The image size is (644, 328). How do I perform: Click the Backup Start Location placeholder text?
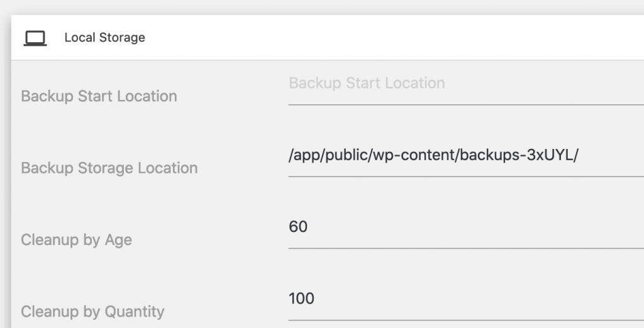[367, 83]
